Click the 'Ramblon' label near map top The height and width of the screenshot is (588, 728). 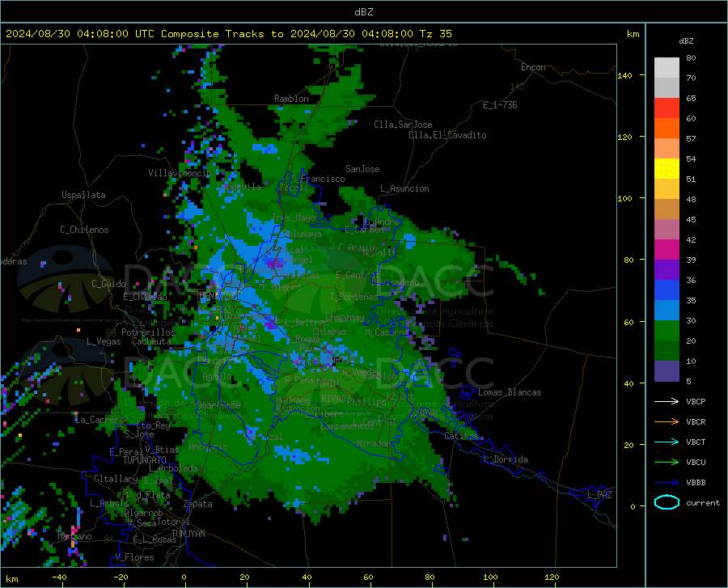click(x=291, y=99)
